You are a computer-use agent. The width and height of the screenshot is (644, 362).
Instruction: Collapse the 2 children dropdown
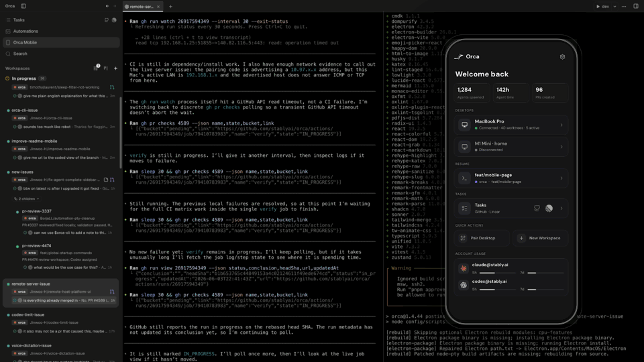26,198
